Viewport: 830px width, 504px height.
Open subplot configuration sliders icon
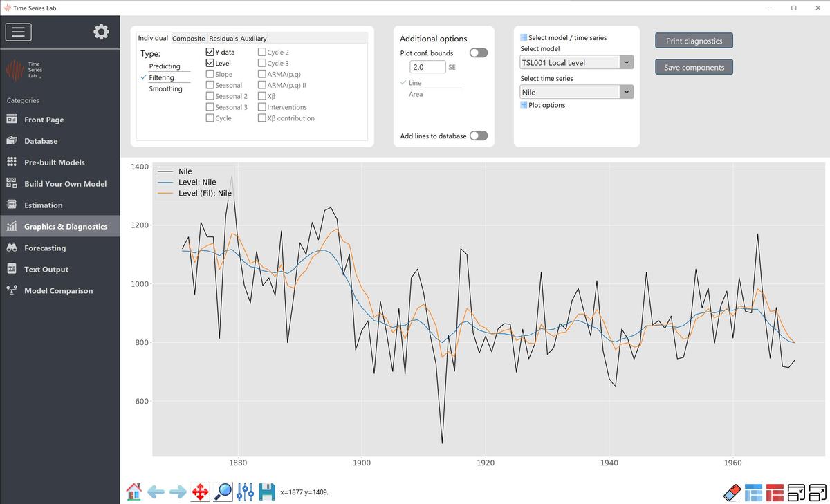245,492
